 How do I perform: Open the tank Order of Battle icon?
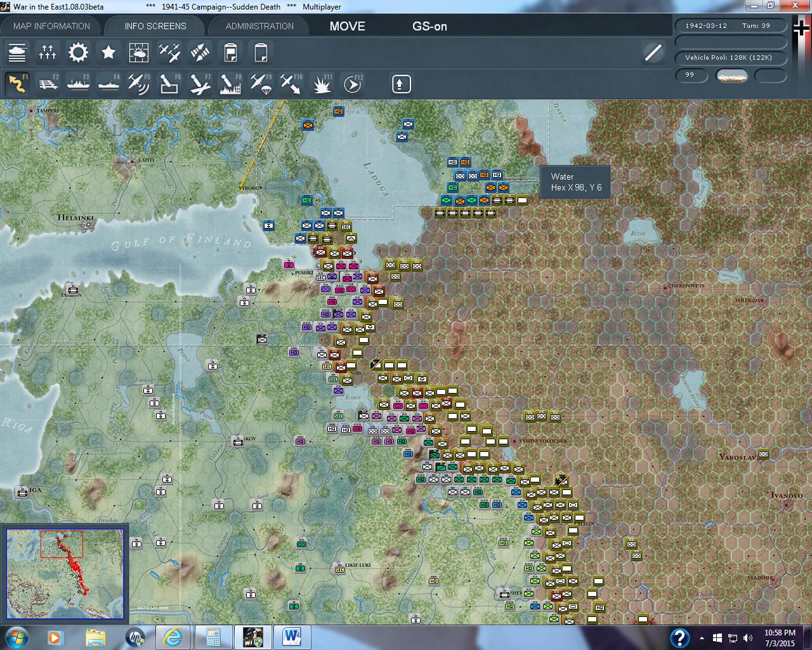[17, 52]
